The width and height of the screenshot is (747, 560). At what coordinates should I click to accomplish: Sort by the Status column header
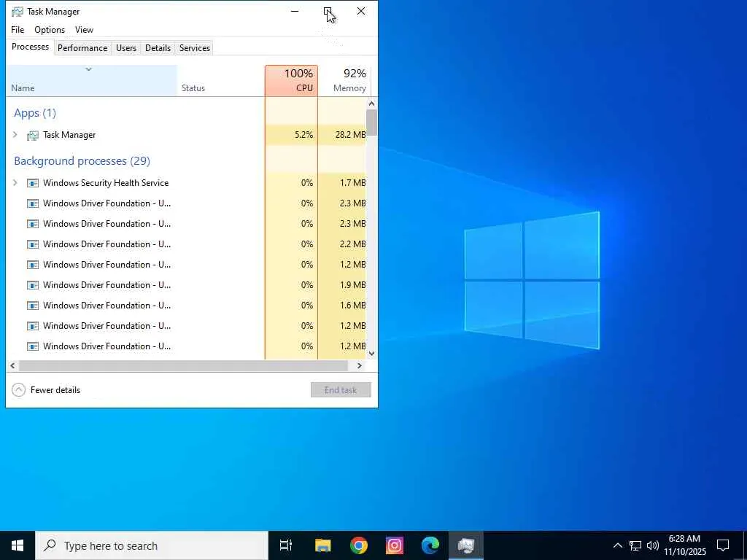pyautogui.click(x=220, y=80)
